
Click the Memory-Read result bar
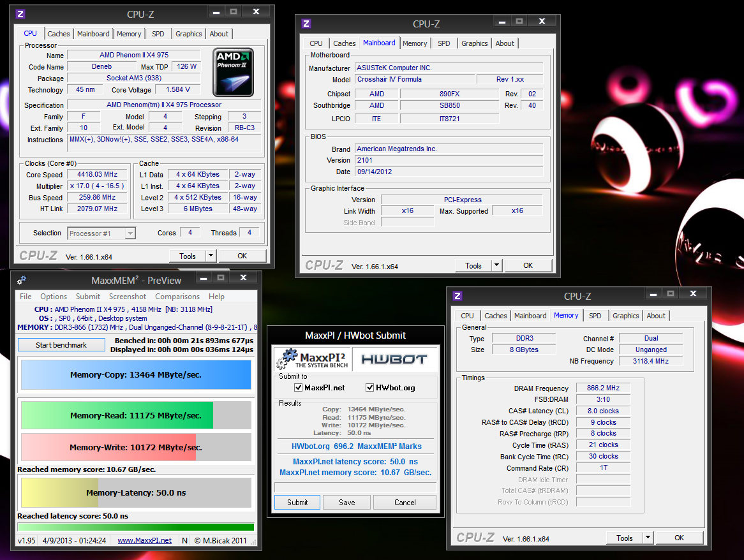click(136, 415)
